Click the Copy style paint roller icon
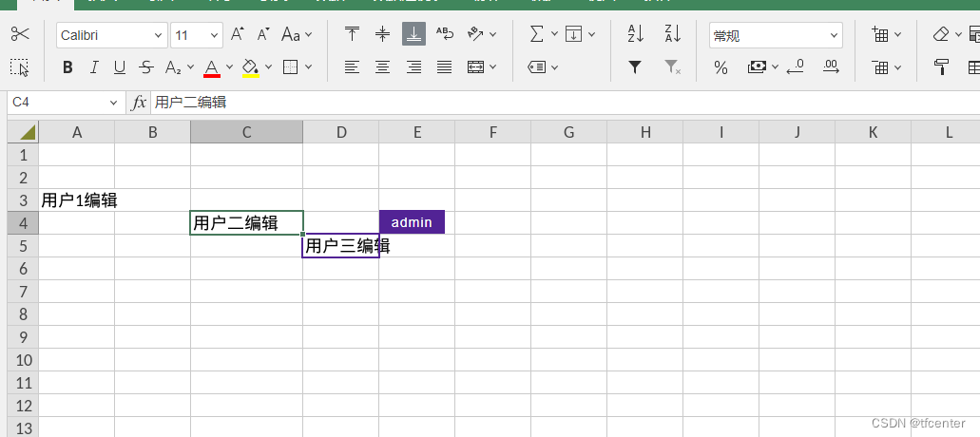Screen dimensions: 980x437 941,66
